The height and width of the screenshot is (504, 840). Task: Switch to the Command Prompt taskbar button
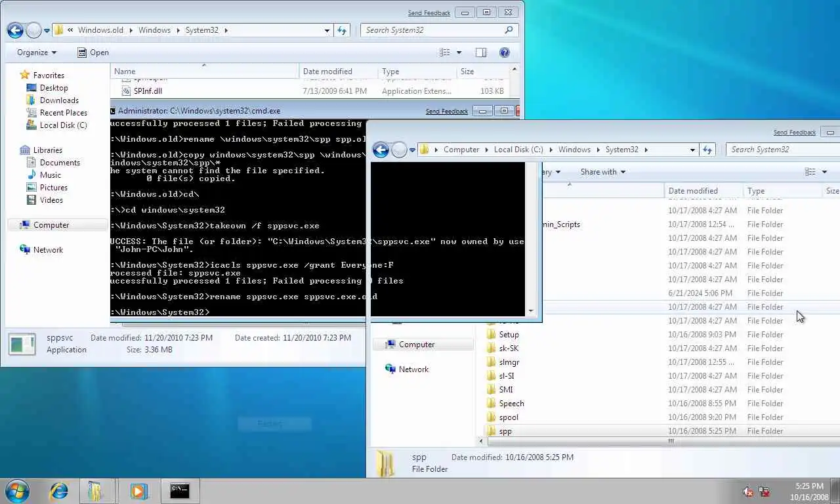pos(179,491)
